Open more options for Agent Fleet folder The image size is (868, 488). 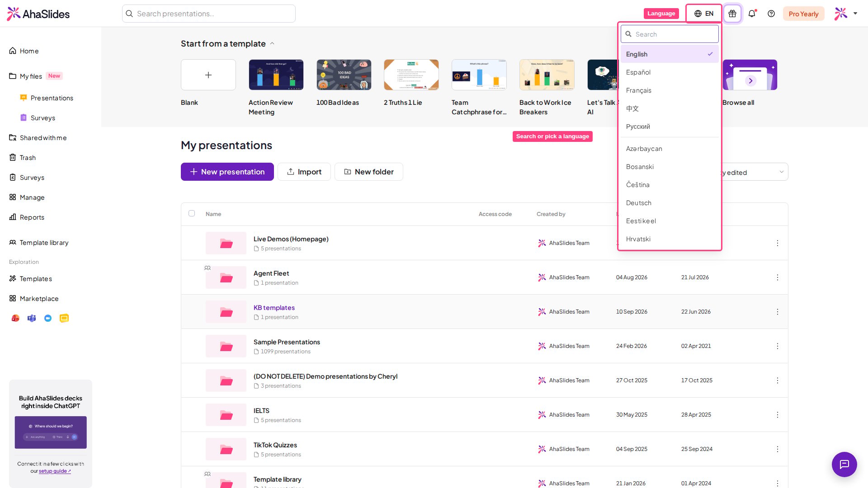778,277
